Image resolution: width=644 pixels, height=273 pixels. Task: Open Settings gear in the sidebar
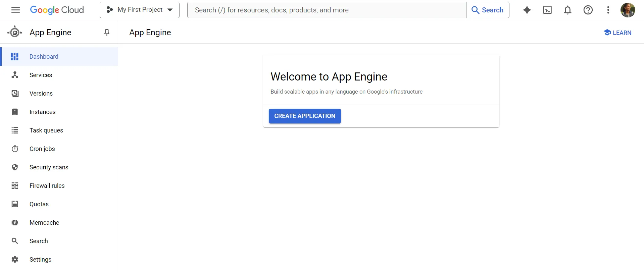tap(15, 260)
